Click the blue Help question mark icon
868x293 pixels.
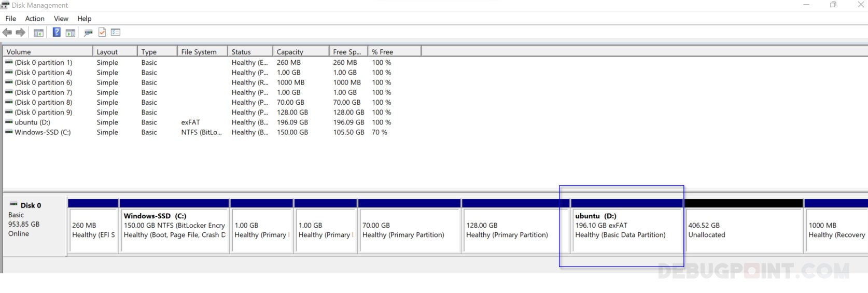tap(57, 32)
